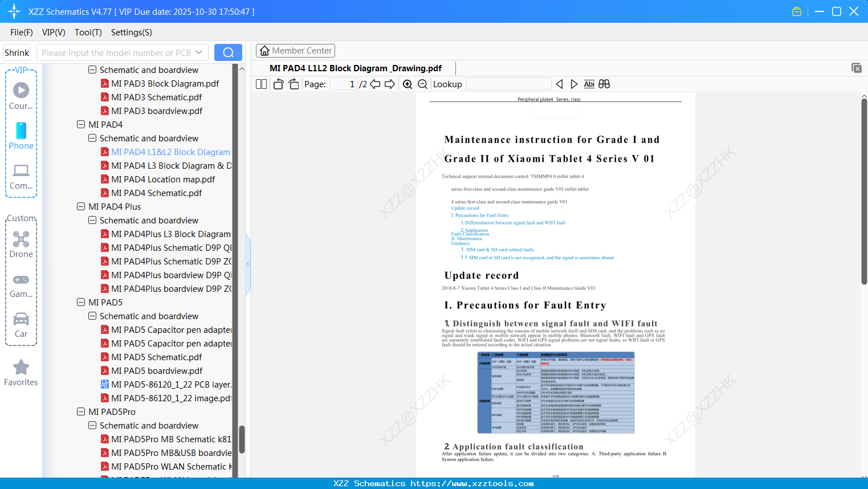This screenshot has height=489, width=868.
Task: Follow the SIM card & SD card related faults link
Action: [x=497, y=250]
